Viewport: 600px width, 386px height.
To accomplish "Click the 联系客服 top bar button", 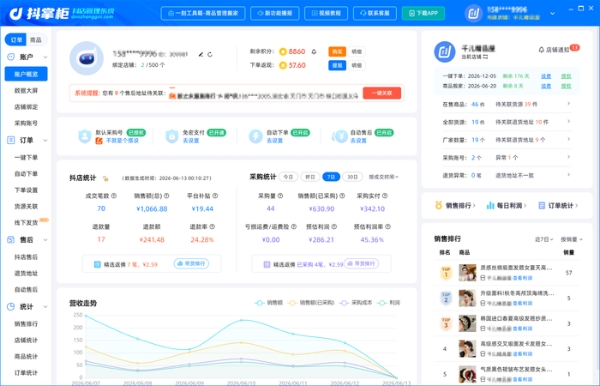I will pos(375,13).
